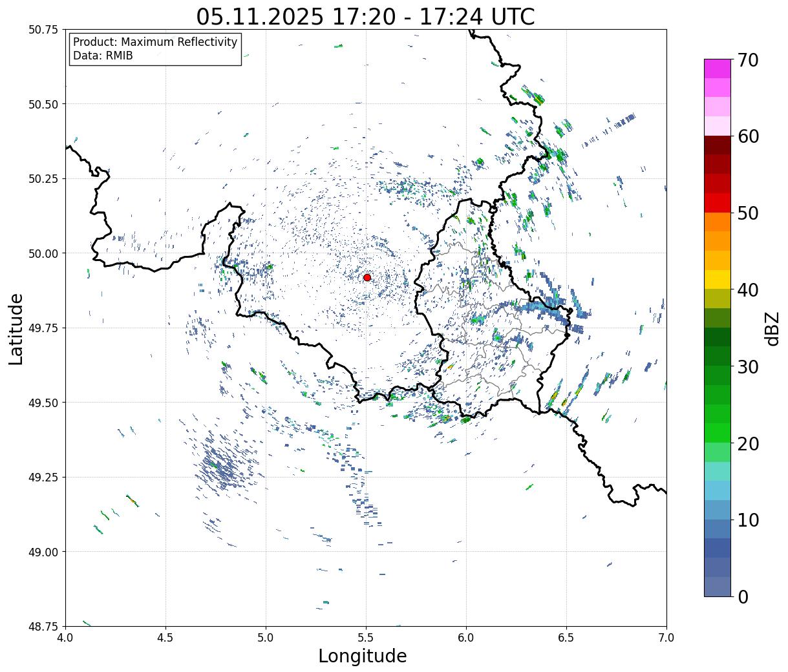Click the latitude tick label 50.50

[43, 104]
